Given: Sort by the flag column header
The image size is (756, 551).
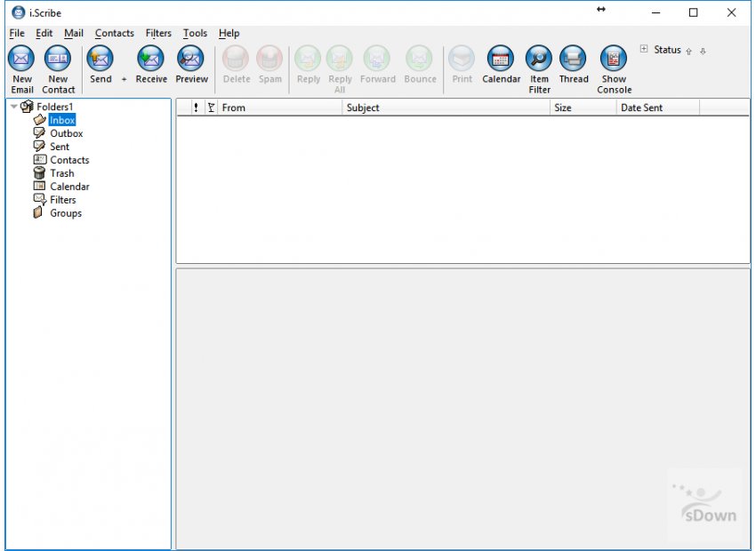Looking at the screenshot, I should [x=211, y=108].
